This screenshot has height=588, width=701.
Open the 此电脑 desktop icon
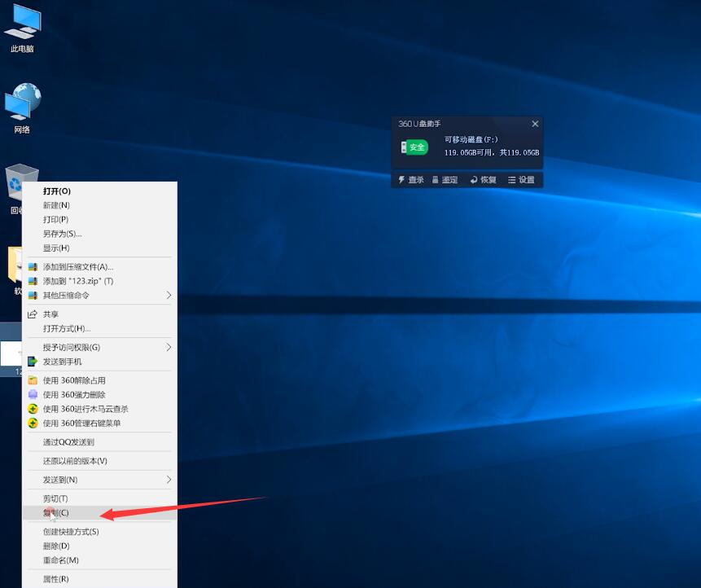22,29
